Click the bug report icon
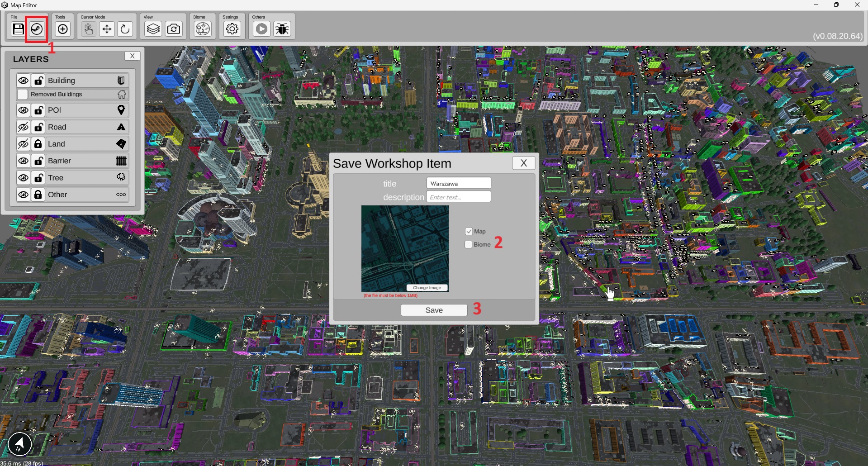Image resolution: width=868 pixels, height=466 pixels. coord(282,29)
